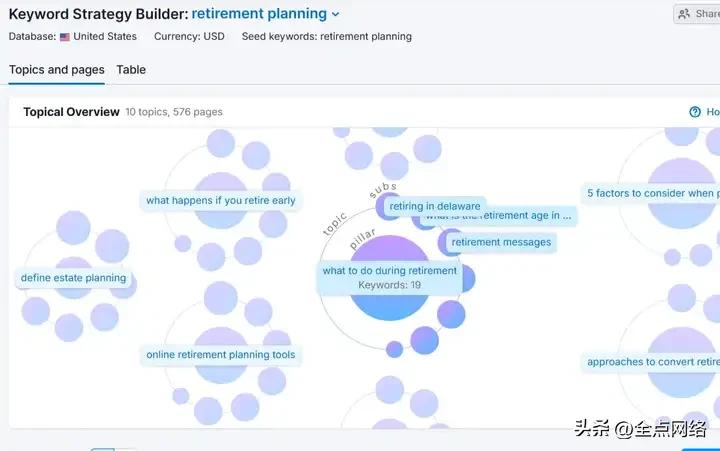Select the 'retirement messages' subtopic label

pyautogui.click(x=501, y=242)
